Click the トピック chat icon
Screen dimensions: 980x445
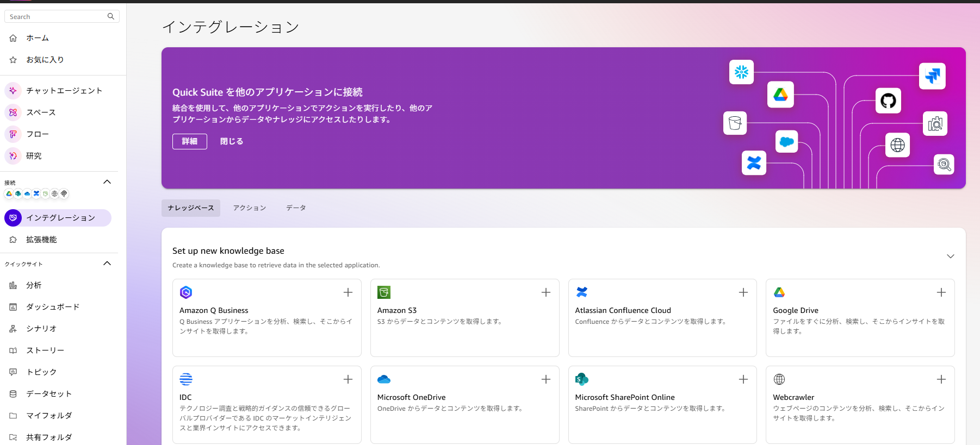click(13, 372)
